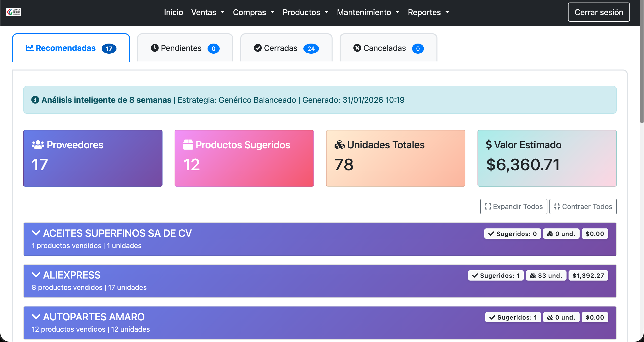Image resolution: width=644 pixels, height=342 pixels.
Task: Click the Productos Sugeridos box icon
Action: click(x=188, y=145)
